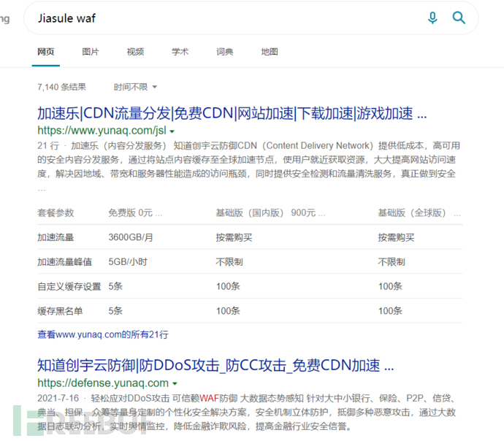Viewport: 504px width, 441px height.
Task: Click the https://www.yunaq.com/jsl URL
Action: [102, 131]
